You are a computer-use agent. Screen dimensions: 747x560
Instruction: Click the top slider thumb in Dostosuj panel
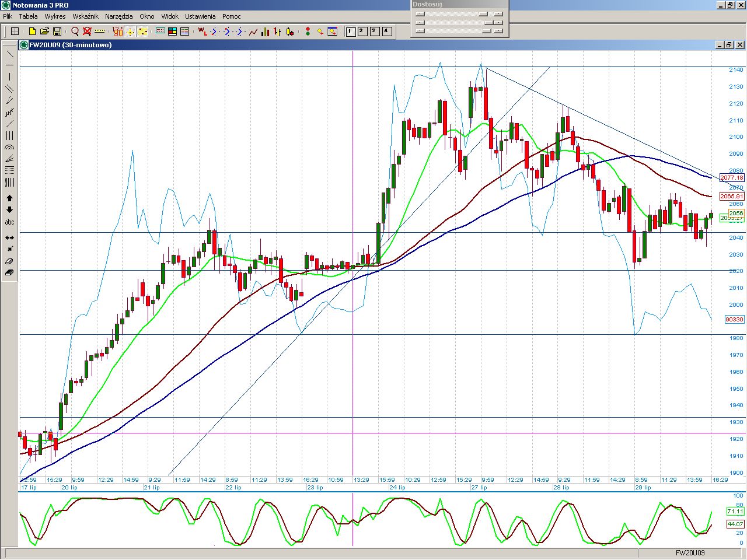(x=483, y=14)
